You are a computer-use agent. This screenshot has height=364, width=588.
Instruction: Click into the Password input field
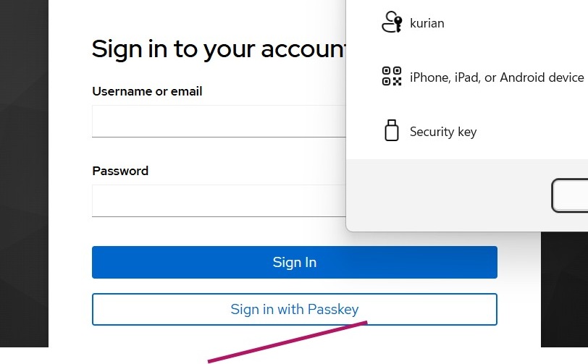[219, 200]
